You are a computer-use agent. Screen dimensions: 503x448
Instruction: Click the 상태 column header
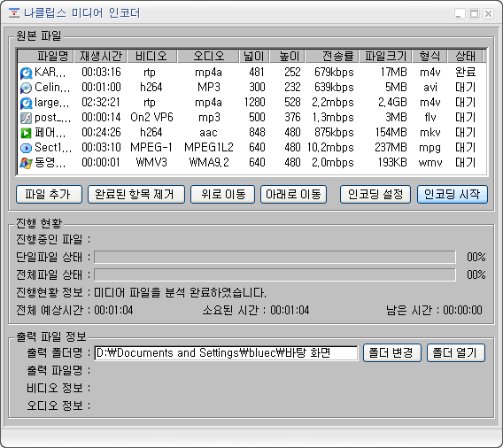click(465, 56)
